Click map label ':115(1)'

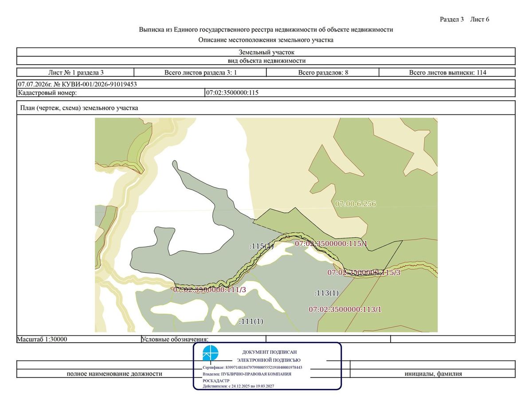tap(262, 246)
